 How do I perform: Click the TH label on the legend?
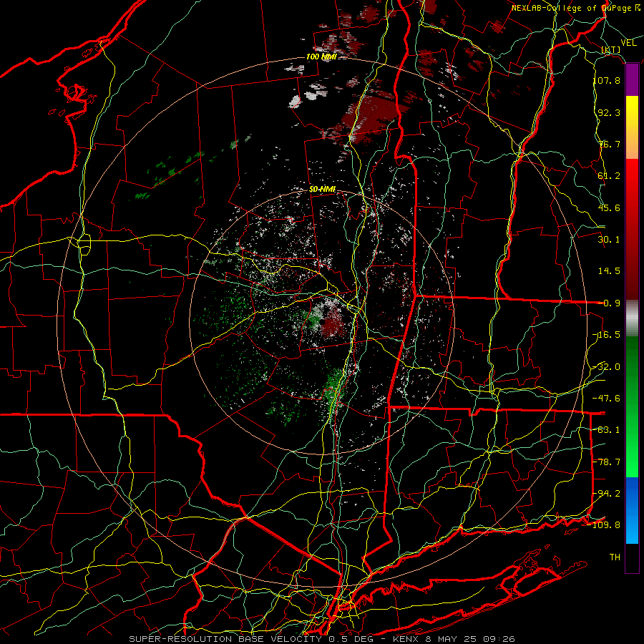(615, 557)
